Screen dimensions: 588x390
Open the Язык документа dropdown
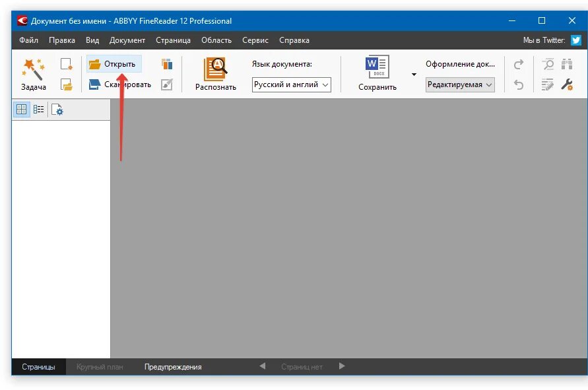tap(292, 84)
